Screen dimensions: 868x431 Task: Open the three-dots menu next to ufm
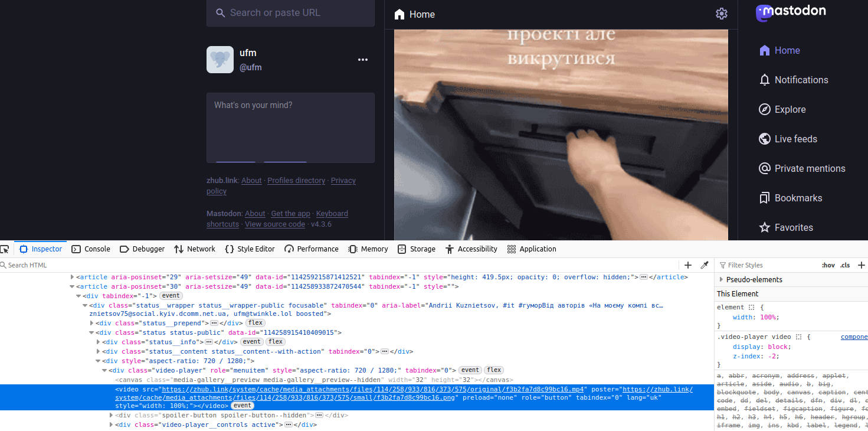363,60
